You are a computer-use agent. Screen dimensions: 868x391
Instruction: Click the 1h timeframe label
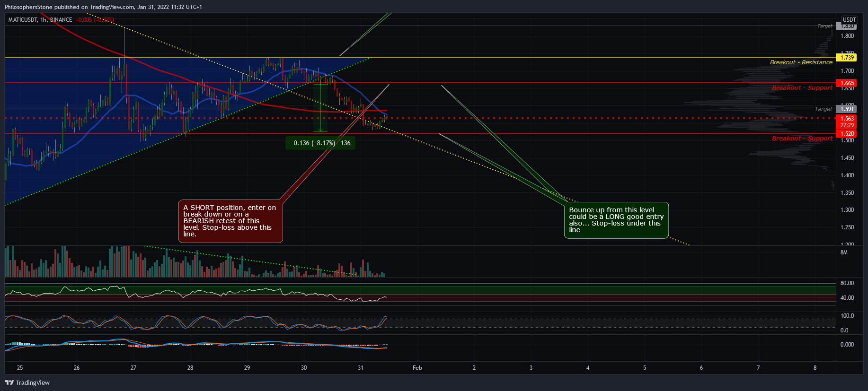click(x=43, y=20)
